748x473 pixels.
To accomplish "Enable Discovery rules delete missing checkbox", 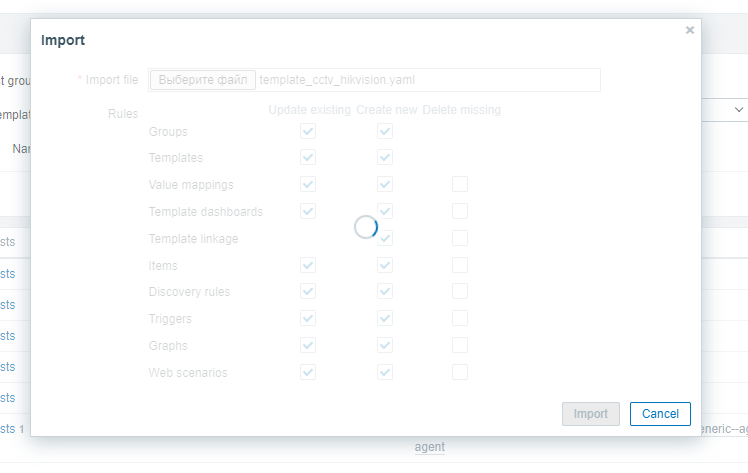I will pyautogui.click(x=460, y=291).
